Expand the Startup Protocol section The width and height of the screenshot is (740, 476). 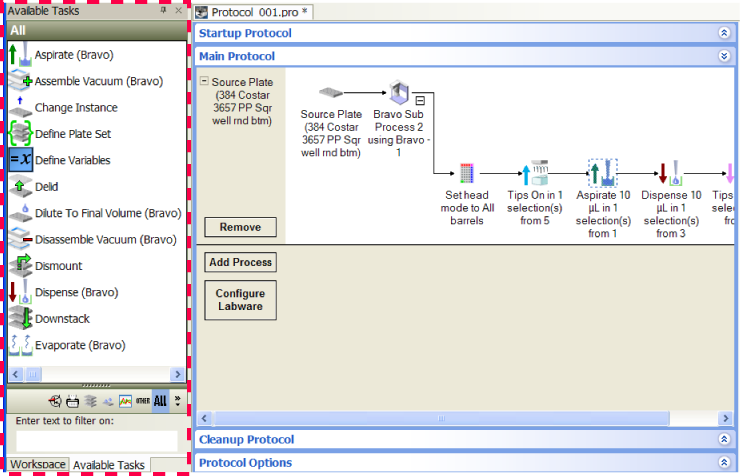724,33
